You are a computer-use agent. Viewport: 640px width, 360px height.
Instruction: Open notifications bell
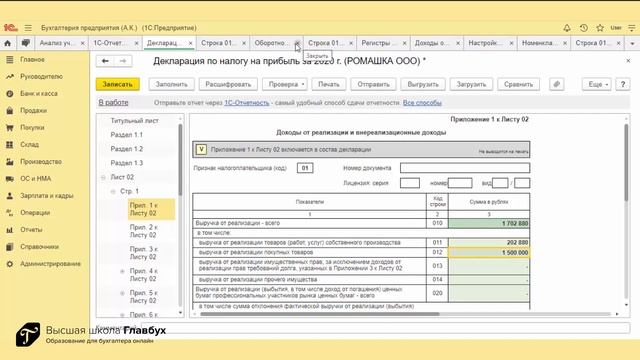tap(567, 28)
